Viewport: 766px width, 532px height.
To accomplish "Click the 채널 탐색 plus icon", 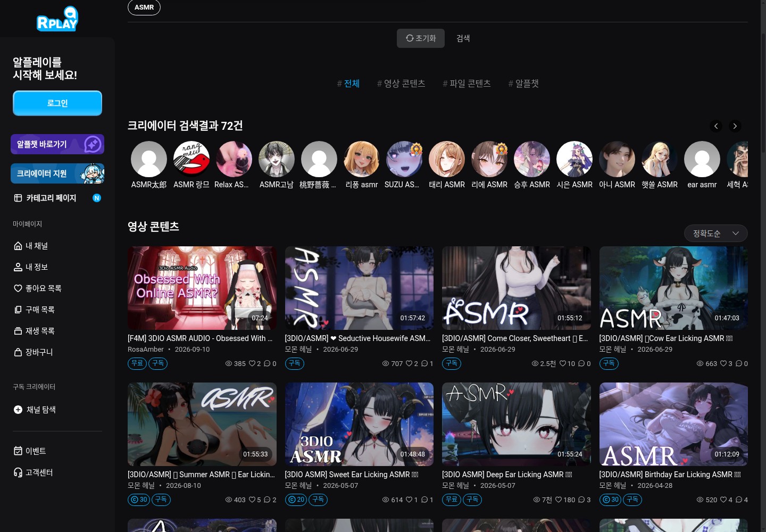I will pos(18,410).
